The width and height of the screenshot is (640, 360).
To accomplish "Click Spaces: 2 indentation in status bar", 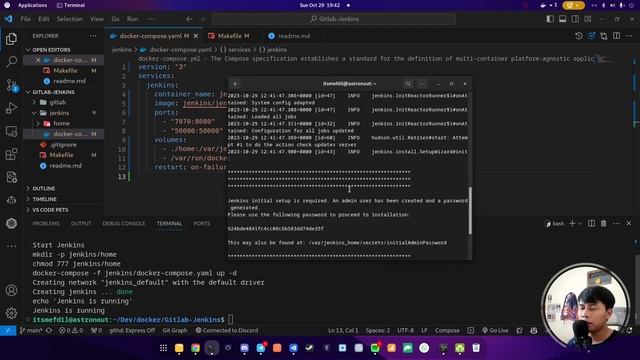I will point(378,330).
